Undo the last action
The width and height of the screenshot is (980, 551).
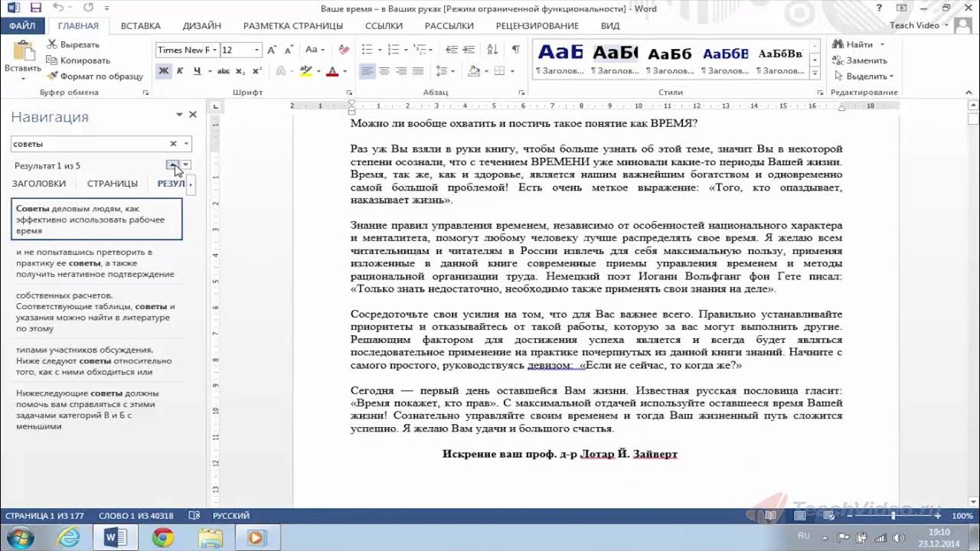pos(58,8)
